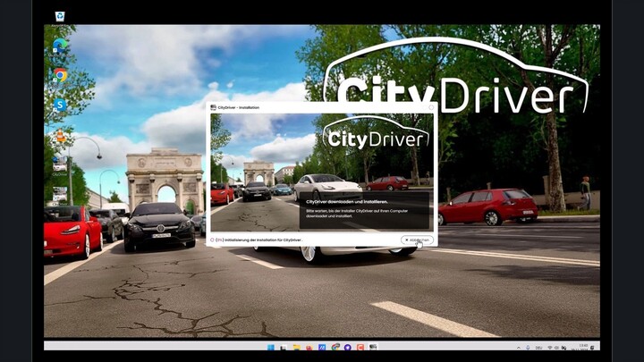Click the installer image banner with cars
Viewport: 644px width, 362px height.
268,170
